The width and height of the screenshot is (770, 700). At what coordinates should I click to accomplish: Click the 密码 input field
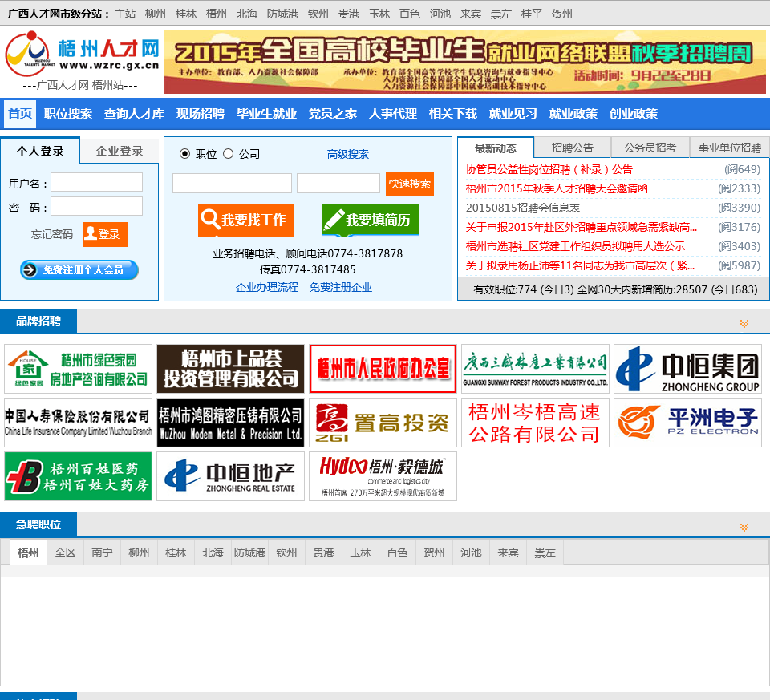[x=97, y=206]
